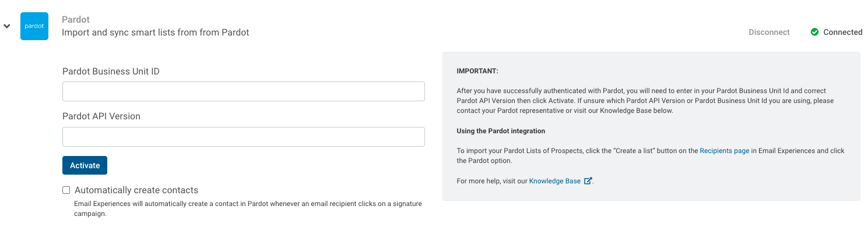This screenshot has width=868, height=227.
Task: Focus the Pardot API Version field
Action: pos(243,137)
